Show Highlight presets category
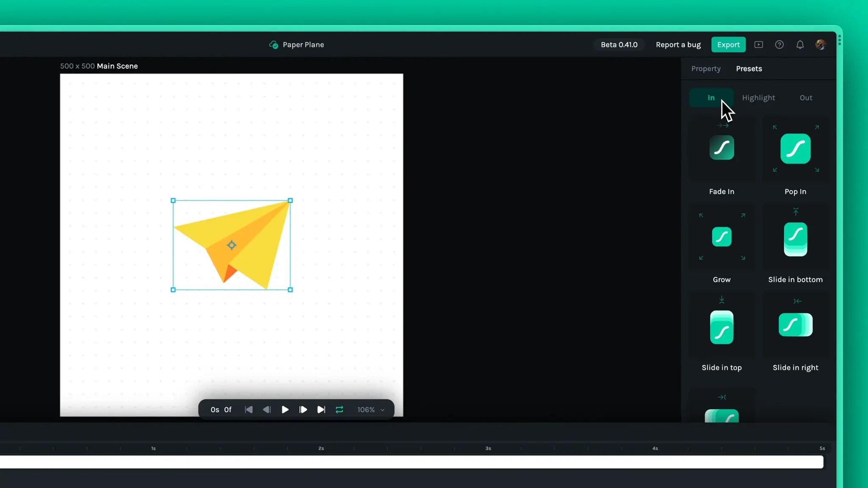Viewport: 868px width, 488px height. pos(758,98)
